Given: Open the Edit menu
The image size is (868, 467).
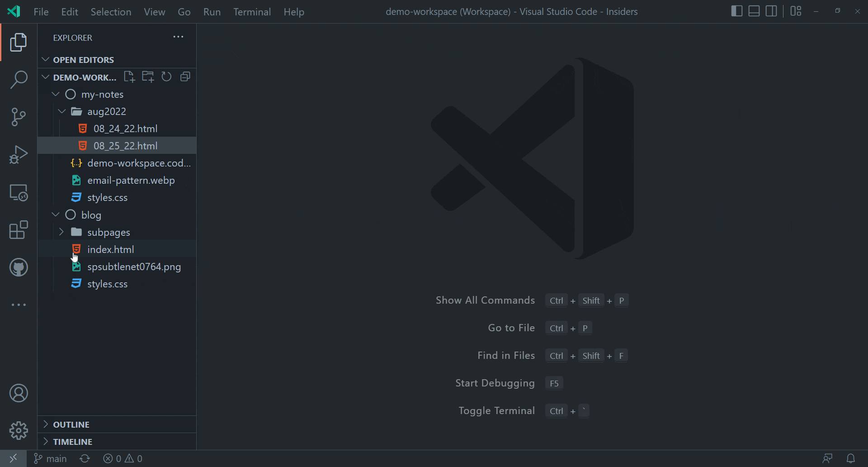Looking at the screenshot, I should pyautogui.click(x=70, y=12).
